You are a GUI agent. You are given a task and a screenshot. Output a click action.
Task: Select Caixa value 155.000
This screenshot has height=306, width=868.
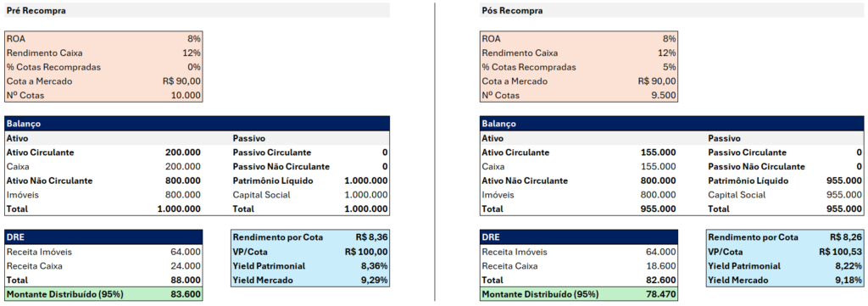tap(658, 166)
